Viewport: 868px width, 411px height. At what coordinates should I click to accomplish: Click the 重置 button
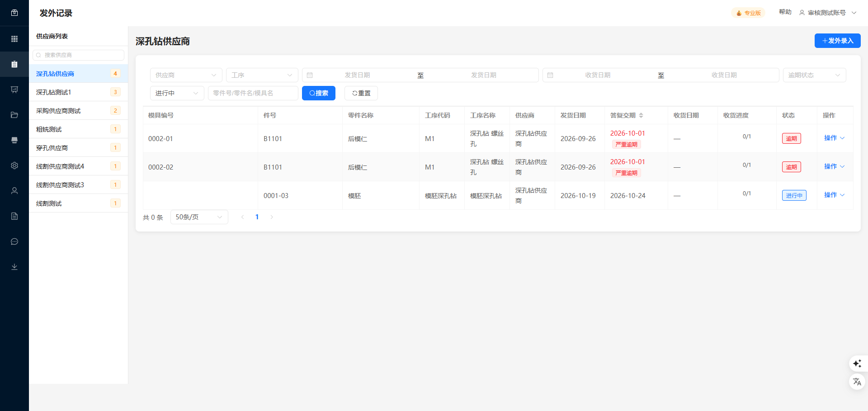click(x=361, y=93)
